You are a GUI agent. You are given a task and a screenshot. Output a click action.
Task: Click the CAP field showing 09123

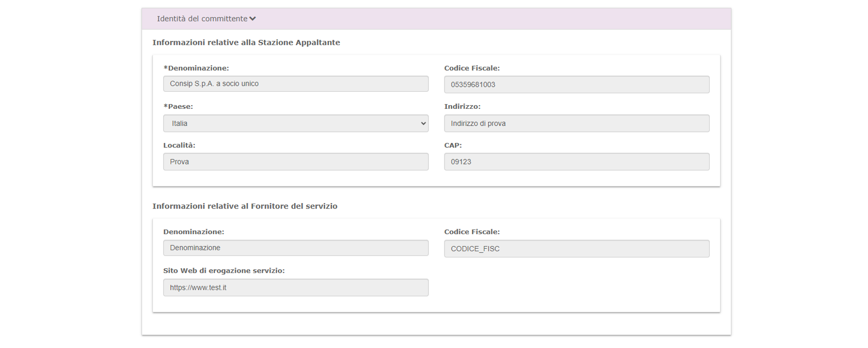click(x=576, y=162)
